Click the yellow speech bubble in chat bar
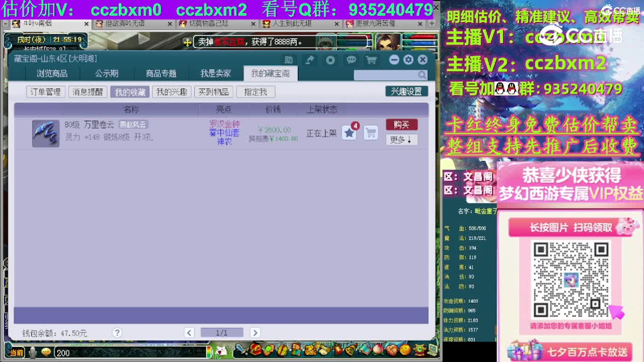This screenshot has height=362, width=644. pyautogui.click(x=46, y=352)
